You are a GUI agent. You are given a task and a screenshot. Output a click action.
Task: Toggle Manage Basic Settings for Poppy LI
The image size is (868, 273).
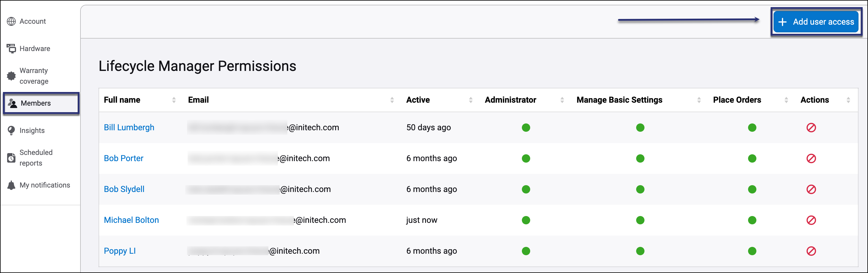coord(640,251)
